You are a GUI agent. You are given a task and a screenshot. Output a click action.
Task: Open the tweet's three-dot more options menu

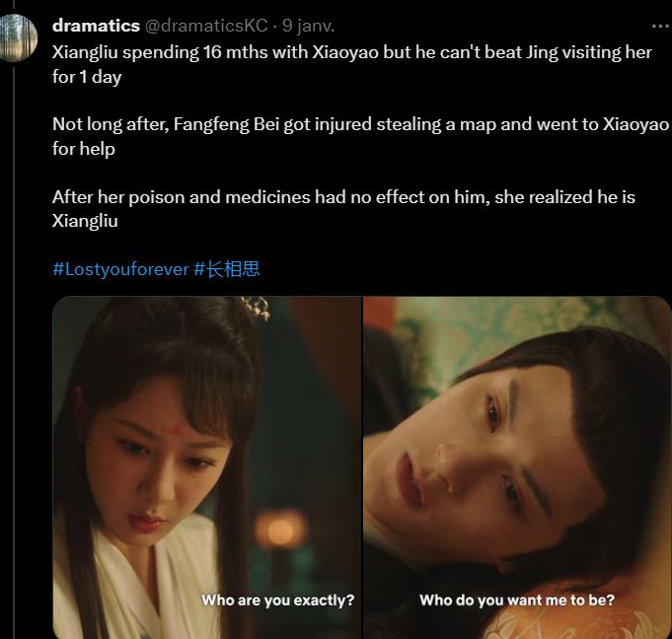click(x=661, y=26)
